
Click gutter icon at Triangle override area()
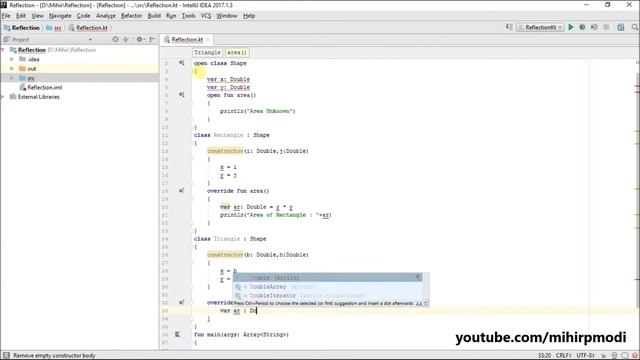tap(181, 302)
